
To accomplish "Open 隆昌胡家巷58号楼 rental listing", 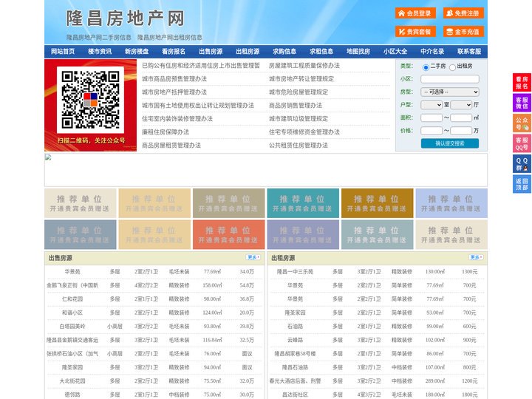I will click(x=295, y=353).
